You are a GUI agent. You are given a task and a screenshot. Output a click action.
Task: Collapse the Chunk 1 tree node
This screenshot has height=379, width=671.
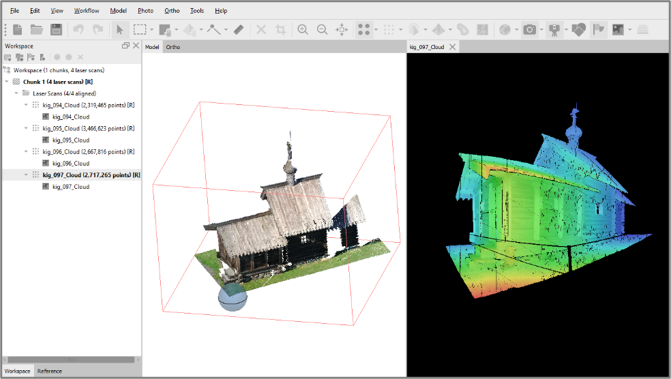pos(6,82)
